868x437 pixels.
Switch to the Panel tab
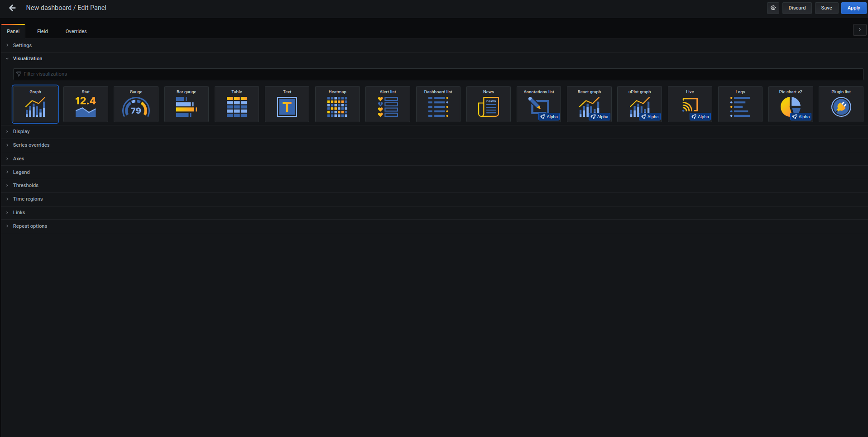13,31
